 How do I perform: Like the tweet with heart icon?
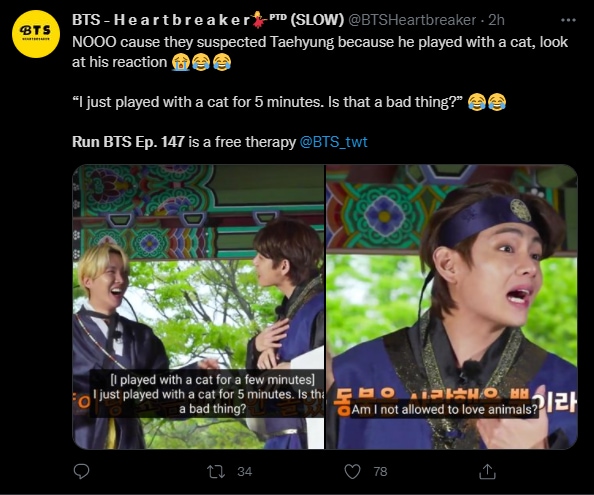pos(352,472)
